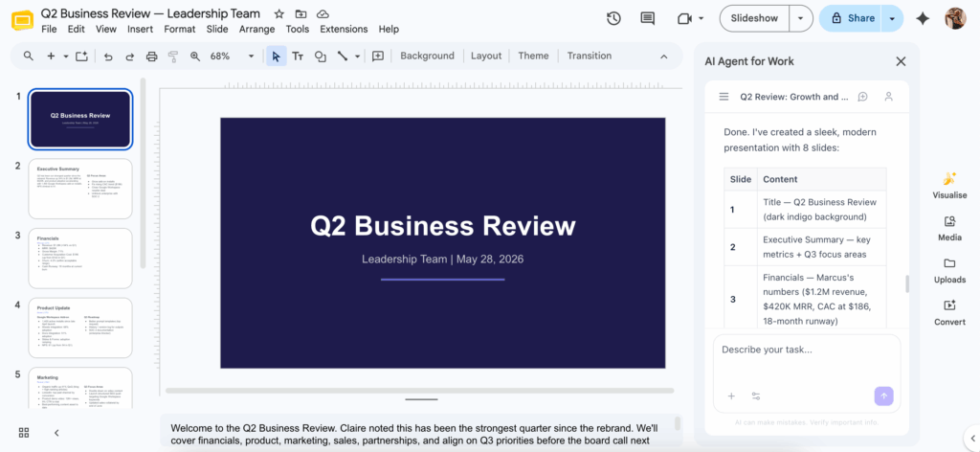Open the File menu
980x452 pixels.
click(x=49, y=30)
